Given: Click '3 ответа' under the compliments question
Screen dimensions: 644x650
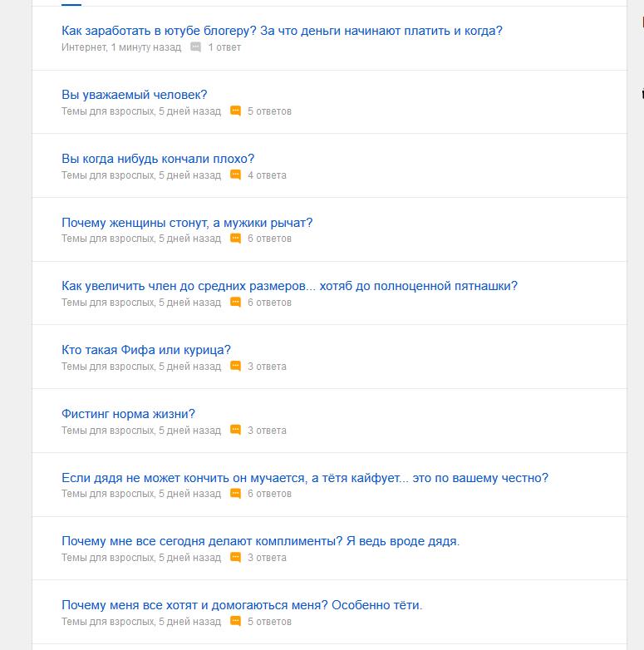Looking at the screenshot, I should pos(267,558).
